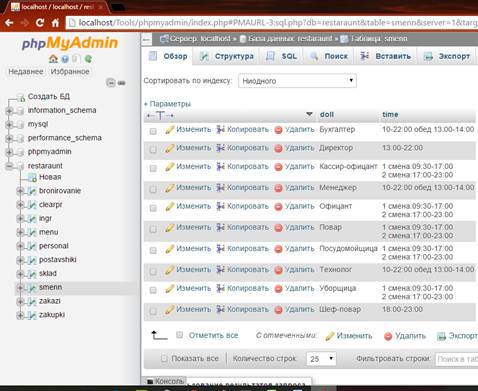Click the copy icon in Официант row
The image size is (478, 391).
point(220,207)
